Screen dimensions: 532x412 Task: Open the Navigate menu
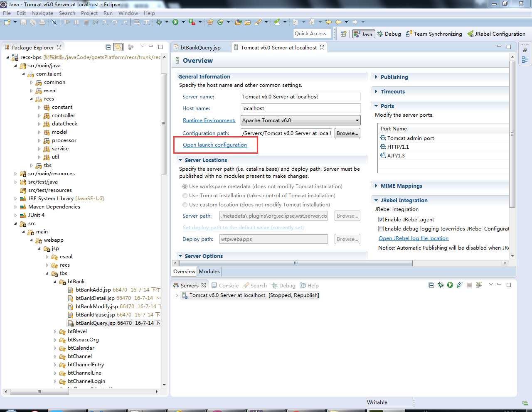tap(42, 13)
